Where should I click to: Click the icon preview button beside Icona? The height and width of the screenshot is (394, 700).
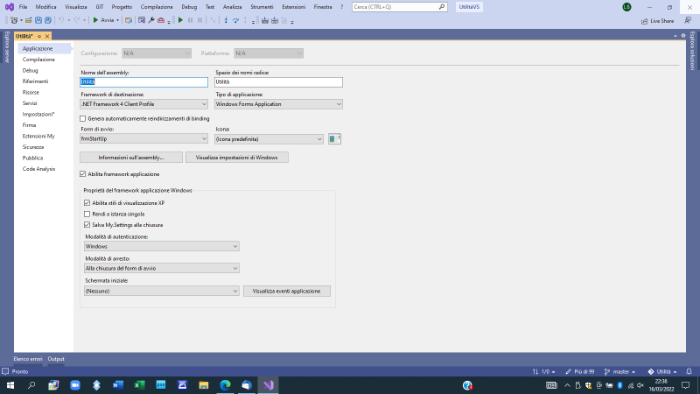coord(334,139)
